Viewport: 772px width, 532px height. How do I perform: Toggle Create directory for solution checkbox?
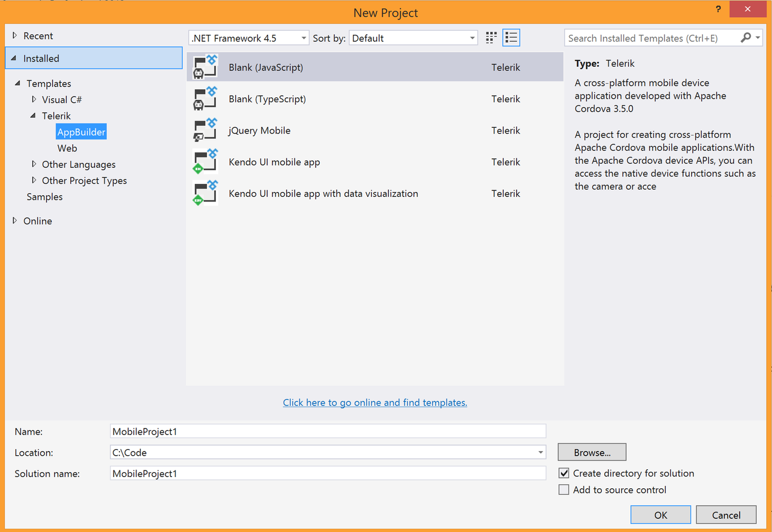[564, 473]
